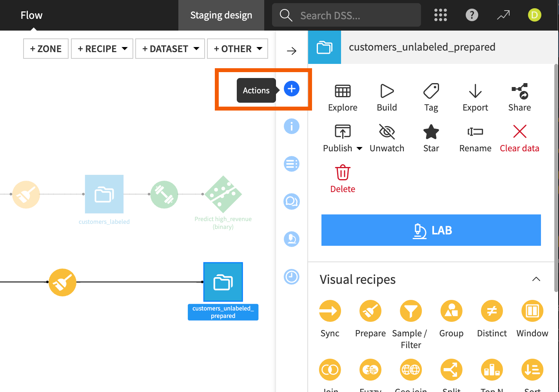Open the Schema list tab icon
559x392 pixels.
[292, 164]
